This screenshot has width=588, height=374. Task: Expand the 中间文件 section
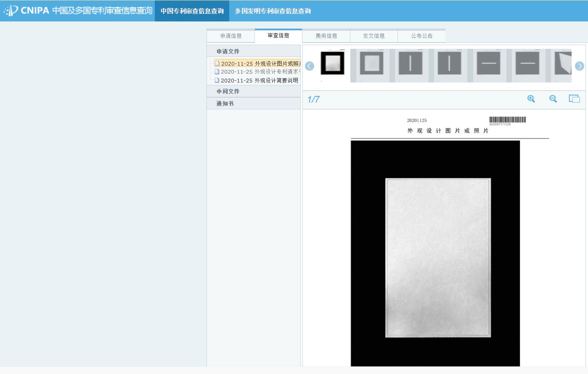pyautogui.click(x=228, y=91)
